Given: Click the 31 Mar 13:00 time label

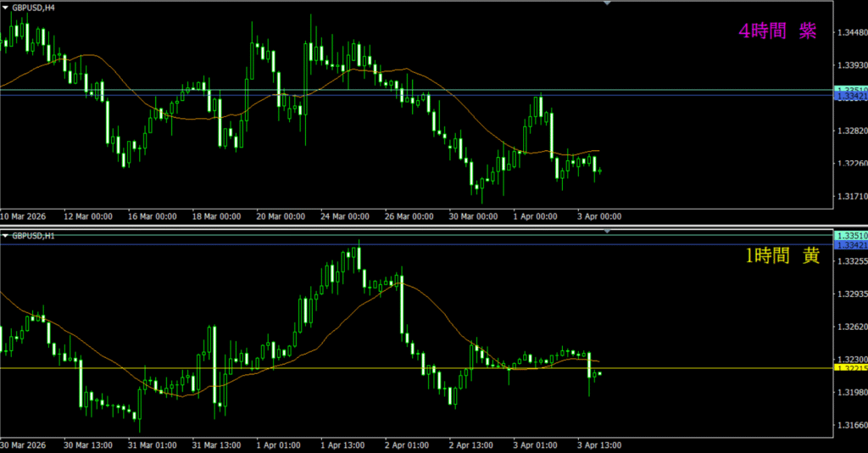Looking at the screenshot, I should (x=215, y=445).
